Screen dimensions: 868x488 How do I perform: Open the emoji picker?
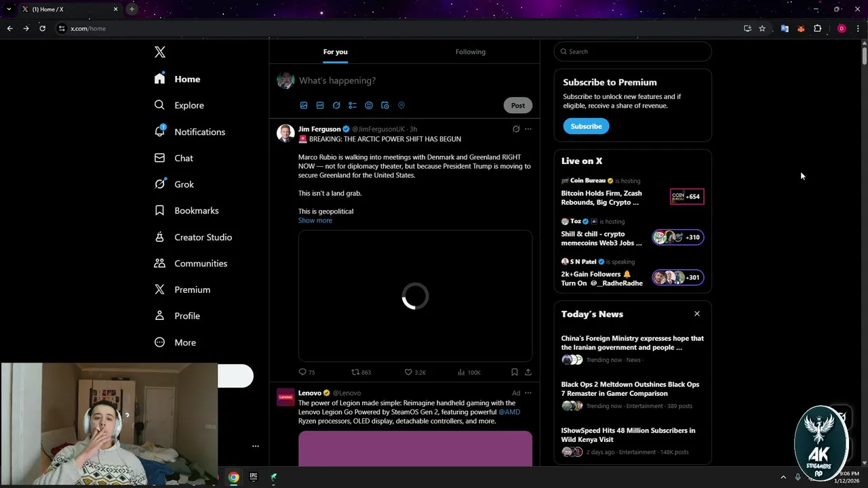pyautogui.click(x=369, y=105)
